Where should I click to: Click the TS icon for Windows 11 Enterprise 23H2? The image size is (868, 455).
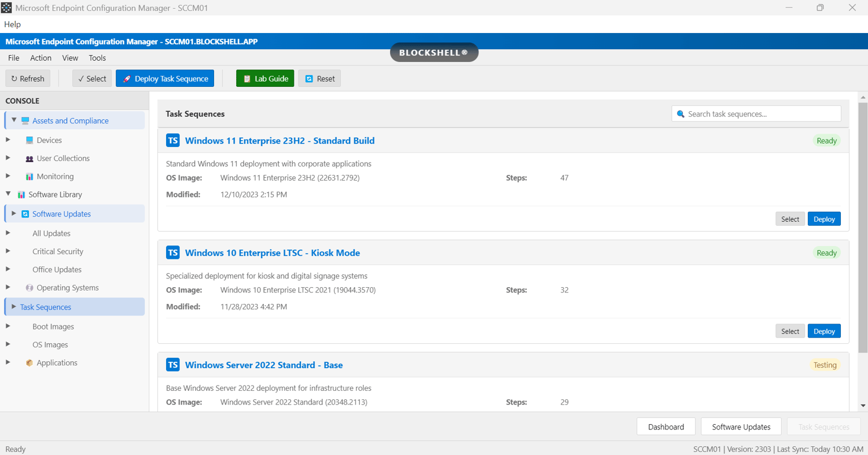173,141
